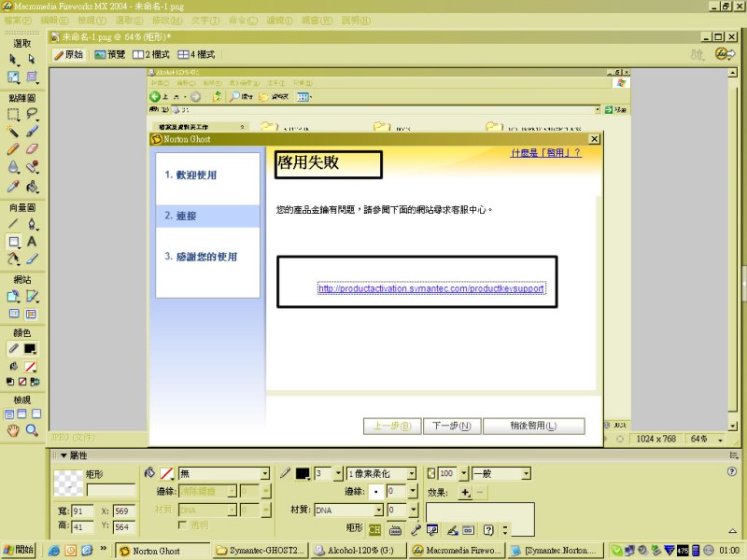Open the stroke 材質 DNA texture dropdown

tap(379, 510)
